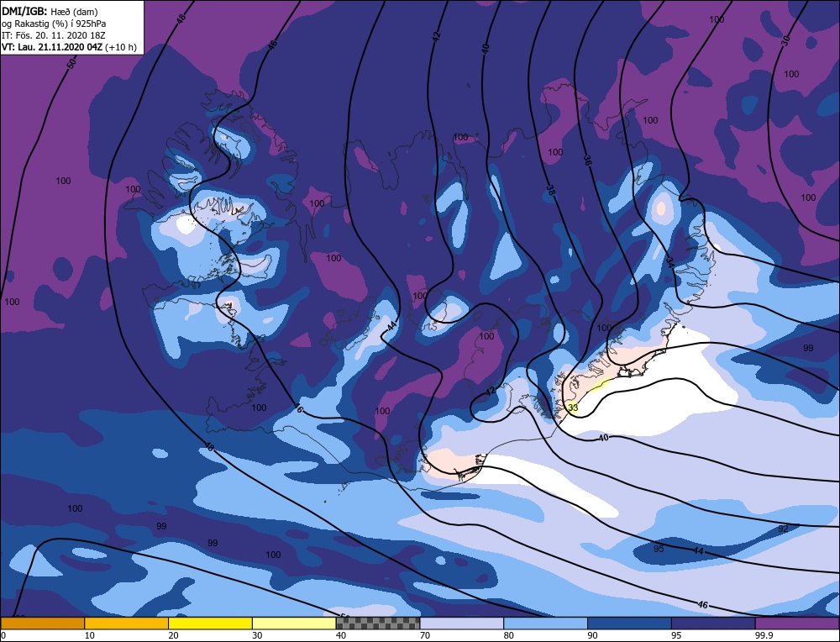The width and height of the screenshot is (840, 642).
Task: Pick the light blue 80–90 legend swatch
Action: [545, 623]
